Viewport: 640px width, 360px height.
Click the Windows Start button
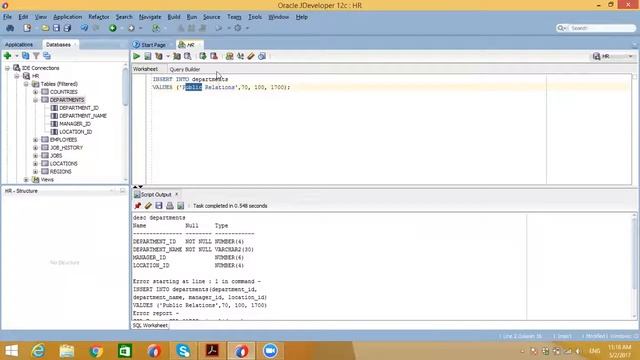pyautogui.click(x=11, y=351)
